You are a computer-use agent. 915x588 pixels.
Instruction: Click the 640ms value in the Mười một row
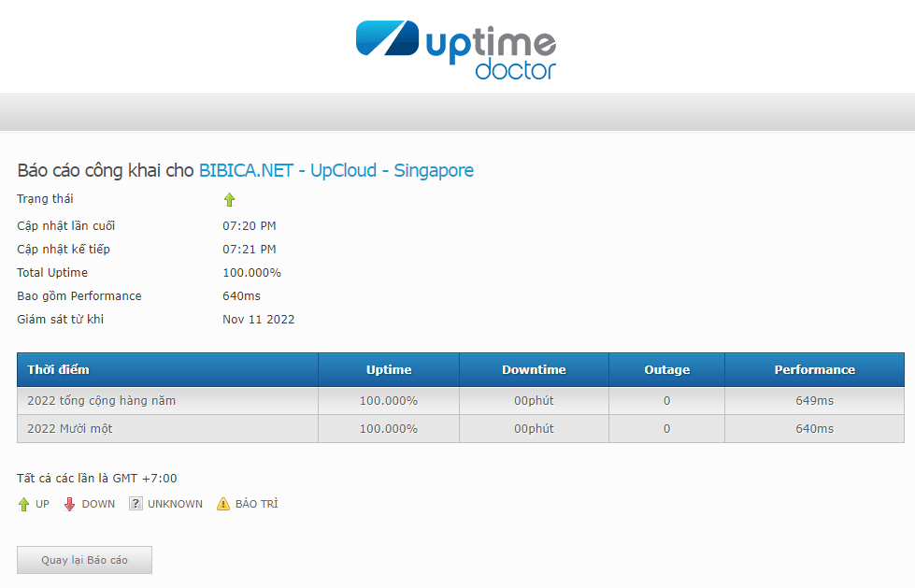[x=815, y=428]
